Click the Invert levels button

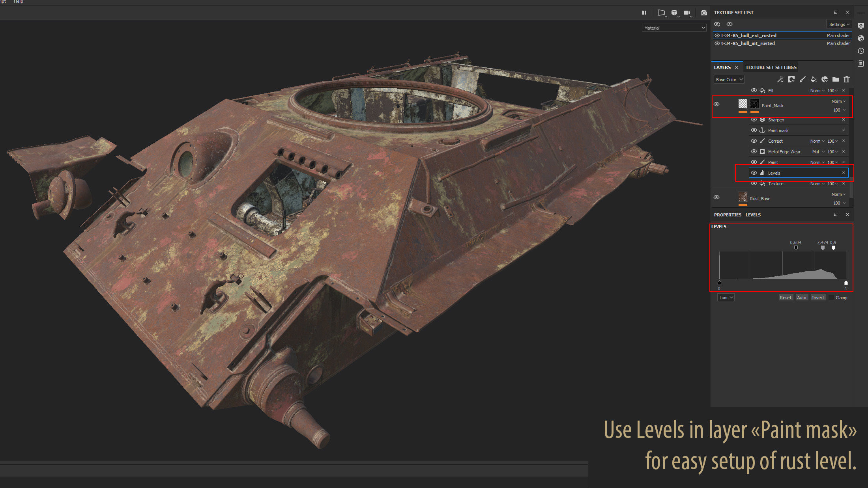[817, 298]
